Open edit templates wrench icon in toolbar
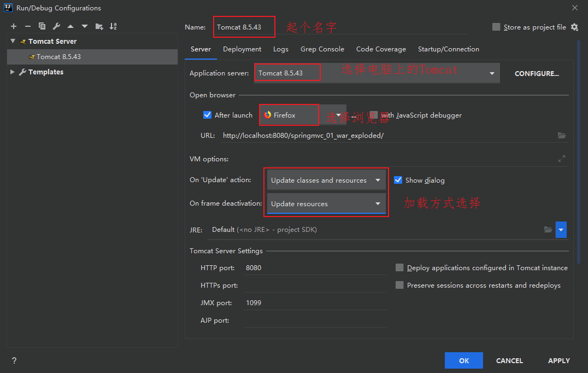This screenshot has width=588, height=373. click(x=56, y=26)
